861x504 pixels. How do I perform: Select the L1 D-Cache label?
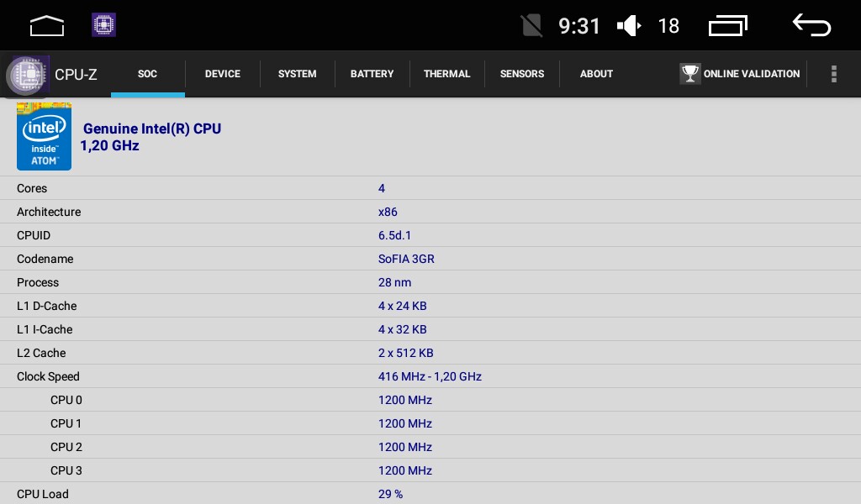click(47, 306)
